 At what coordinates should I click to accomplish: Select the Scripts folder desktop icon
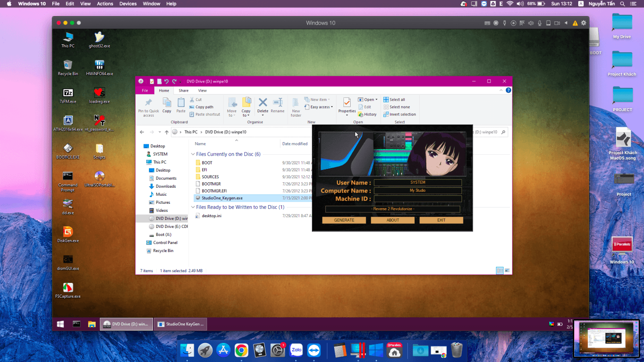pyautogui.click(x=99, y=151)
